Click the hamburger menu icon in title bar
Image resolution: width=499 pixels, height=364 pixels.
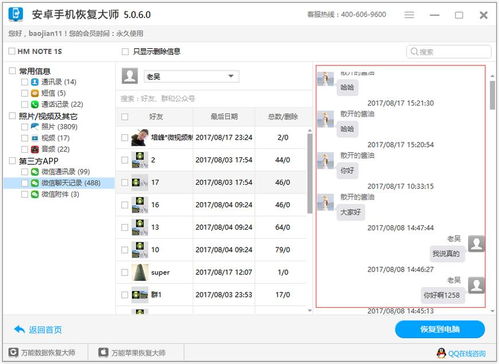pyautogui.click(x=409, y=15)
